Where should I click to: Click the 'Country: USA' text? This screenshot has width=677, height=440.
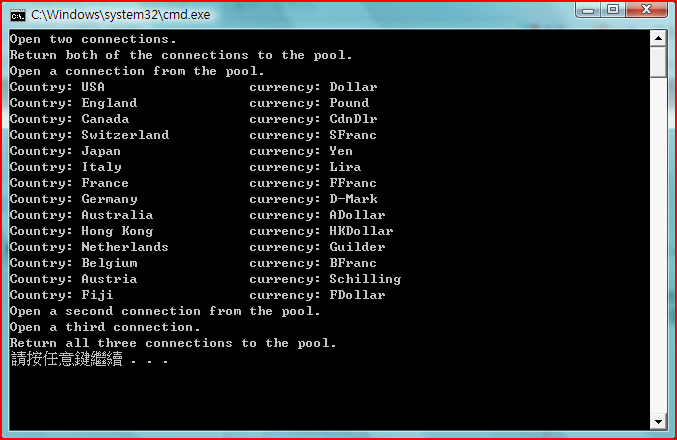(57, 87)
